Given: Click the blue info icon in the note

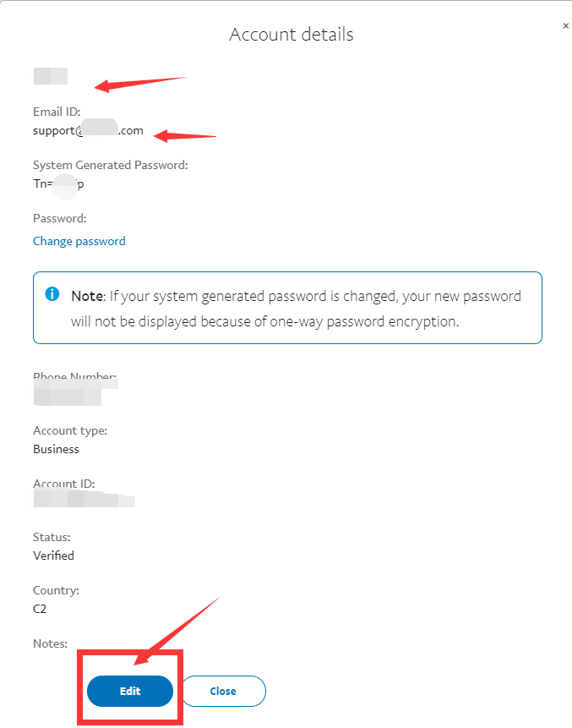Looking at the screenshot, I should (52, 294).
